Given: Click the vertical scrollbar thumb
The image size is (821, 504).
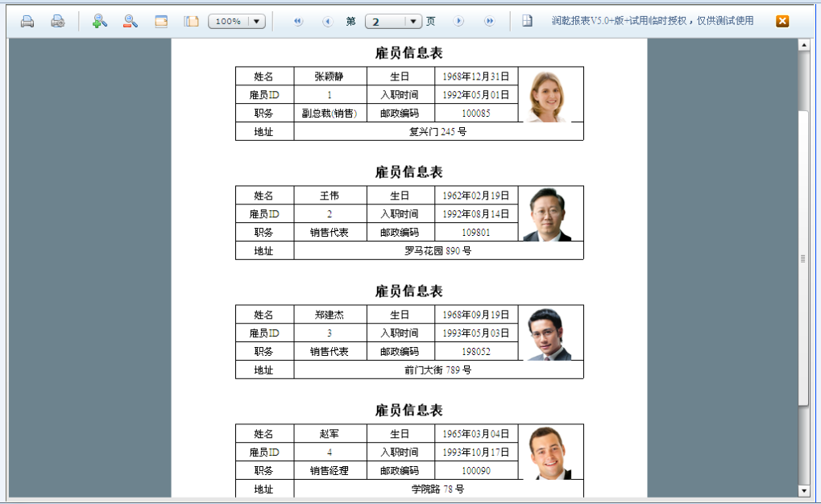Looking at the screenshot, I should coord(804,258).
